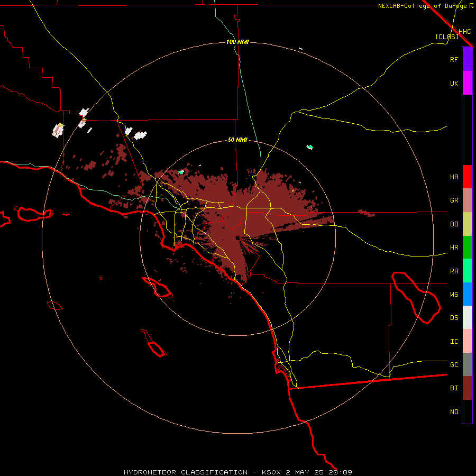
Task: Click the ND legend label
Action: 454,412
